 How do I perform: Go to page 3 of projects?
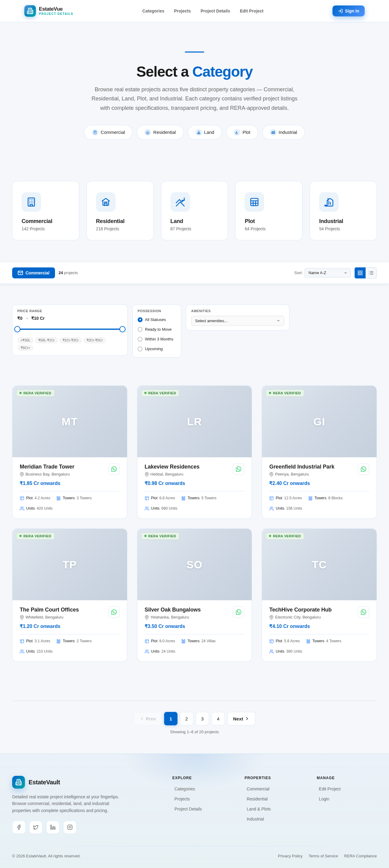(x=202, y=718)
